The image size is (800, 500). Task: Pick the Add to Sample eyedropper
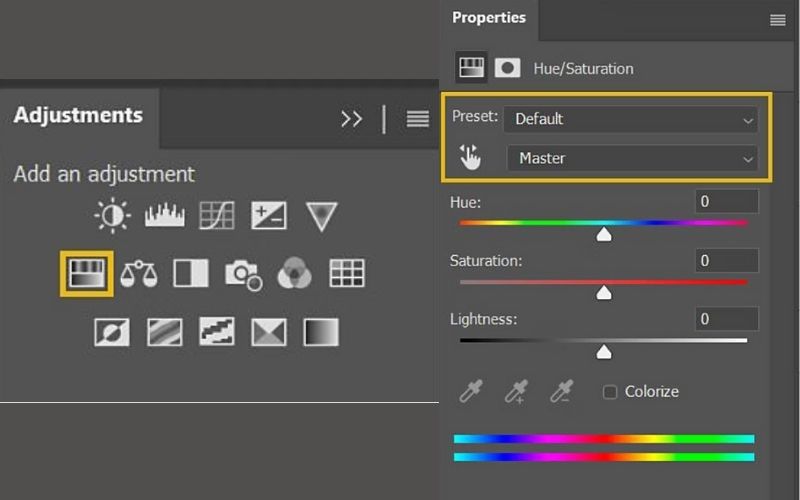516,392
